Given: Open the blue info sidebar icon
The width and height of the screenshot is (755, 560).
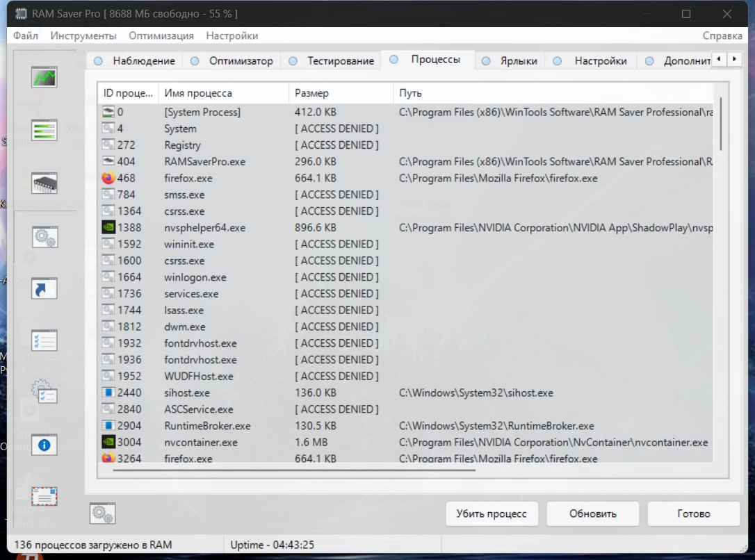Looking at the screenshot, I should coord(44,445).
